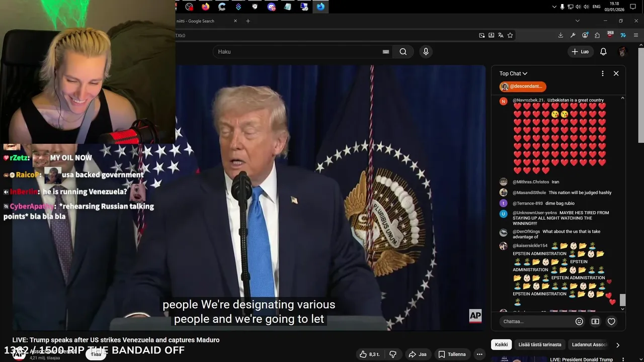
Task: Open the ENG language switcher
Action: pyautogui.click(x=596, y=7)
